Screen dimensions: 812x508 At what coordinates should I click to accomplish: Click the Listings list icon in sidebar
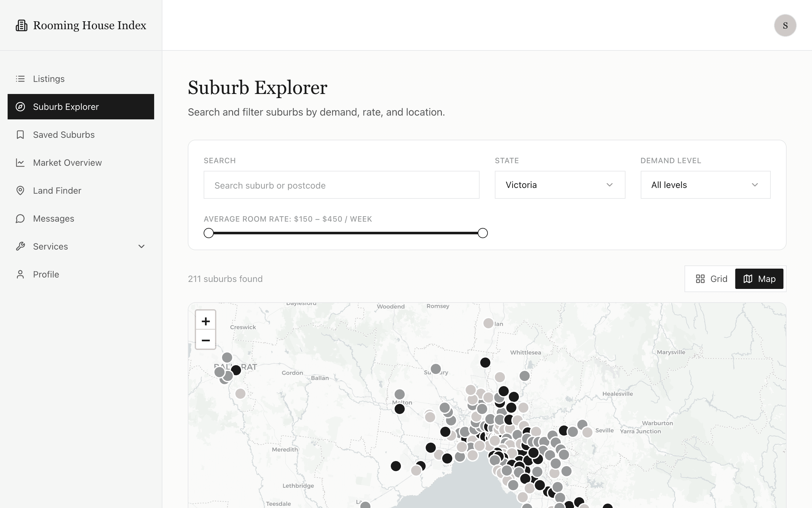20,79
